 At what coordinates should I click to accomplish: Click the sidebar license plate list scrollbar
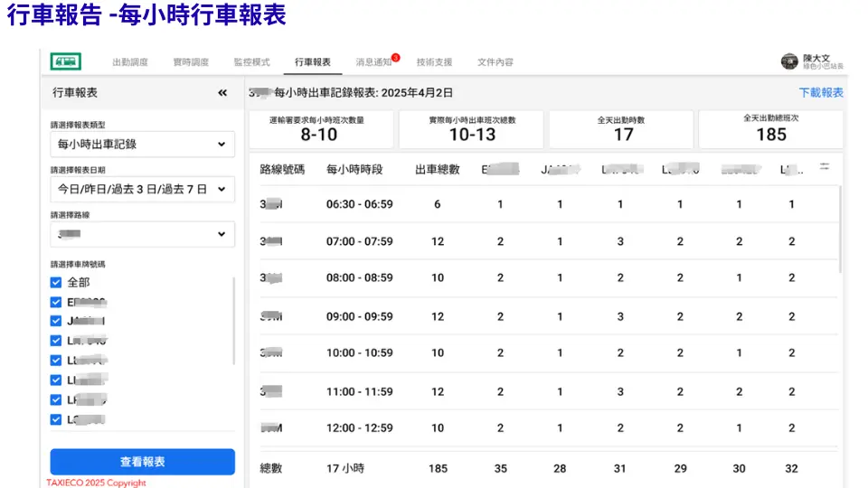tap(233, 321)
